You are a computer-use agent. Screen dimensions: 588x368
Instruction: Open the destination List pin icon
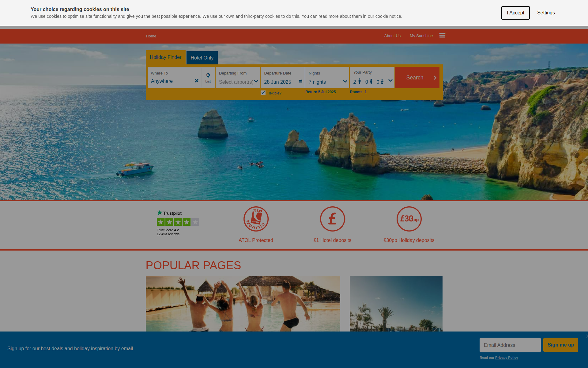pyautogui.click(x=208, y=78)
